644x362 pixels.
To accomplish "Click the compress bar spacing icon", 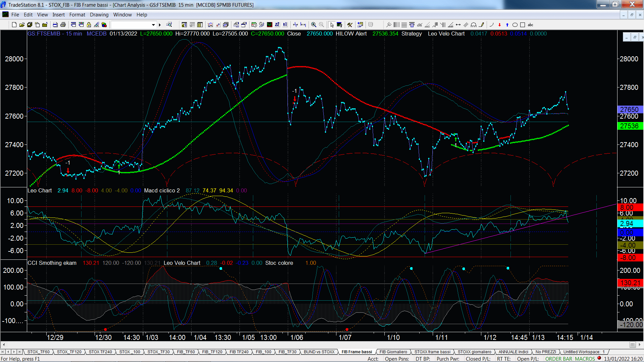I will [295, 24].
